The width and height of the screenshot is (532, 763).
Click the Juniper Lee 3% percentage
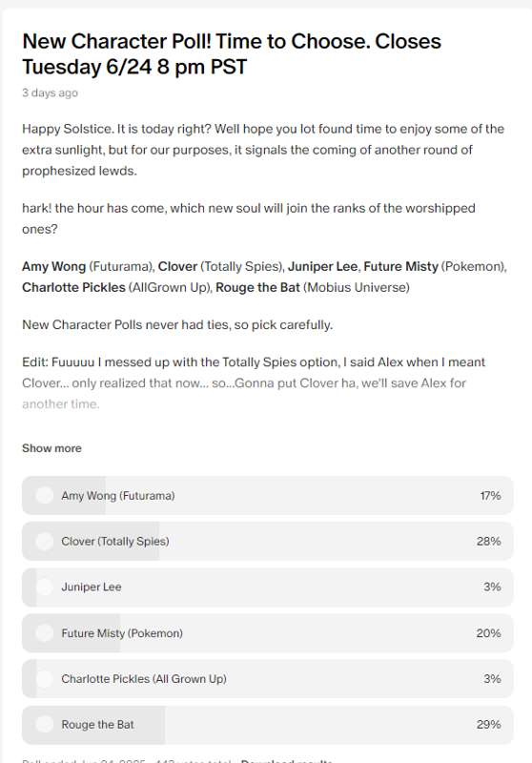[x=492, y=587]
